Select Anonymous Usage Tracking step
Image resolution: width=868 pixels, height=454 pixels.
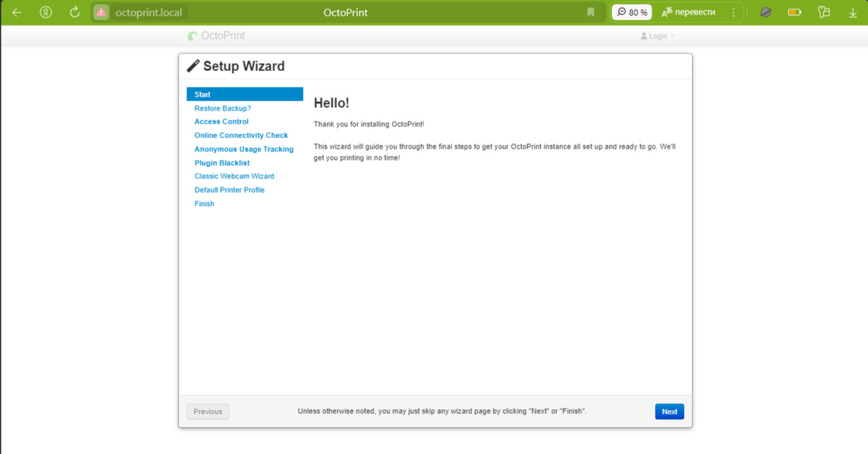pos(244,149)
